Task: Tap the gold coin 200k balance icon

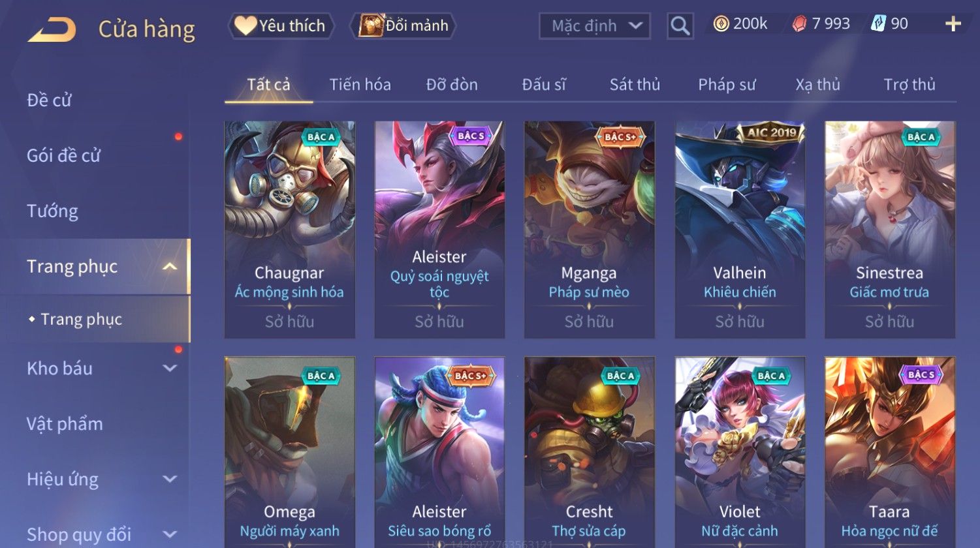Action: [721, 24]
